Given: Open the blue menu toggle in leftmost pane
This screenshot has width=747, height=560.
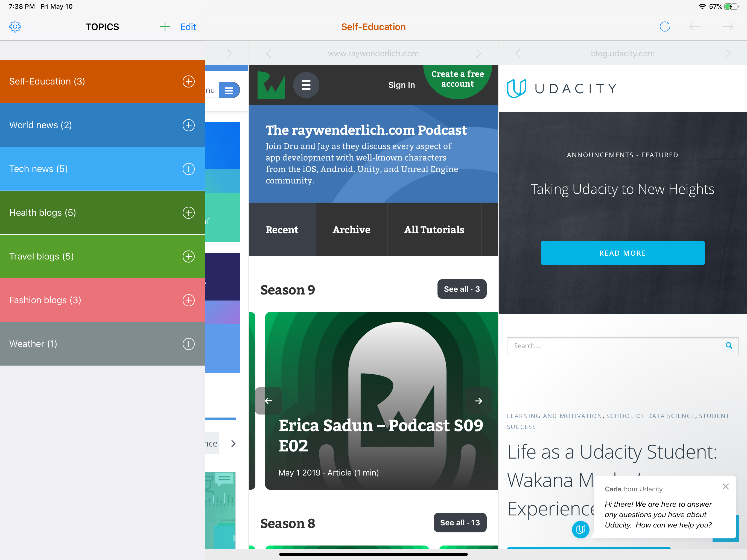Looking at the screenshot, I should click(229, 90).
